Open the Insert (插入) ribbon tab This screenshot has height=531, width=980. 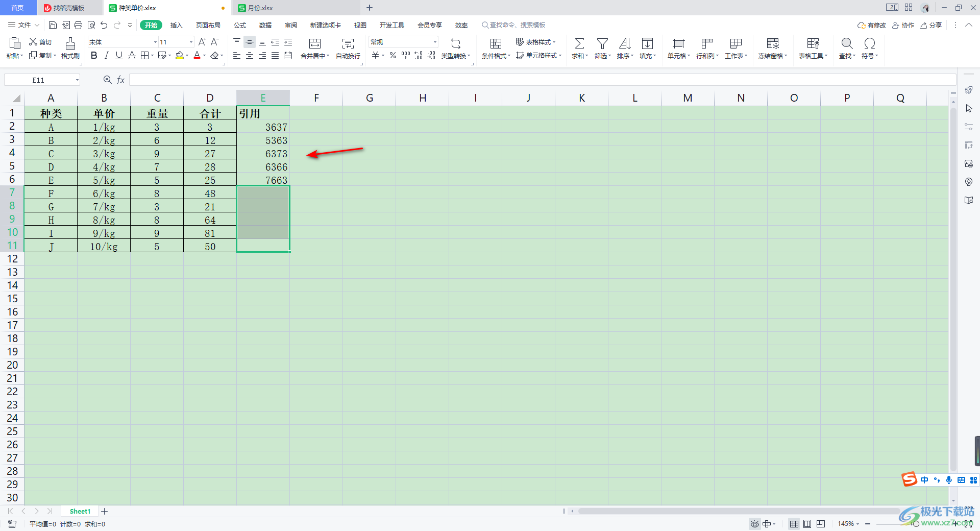click(176, 25)
